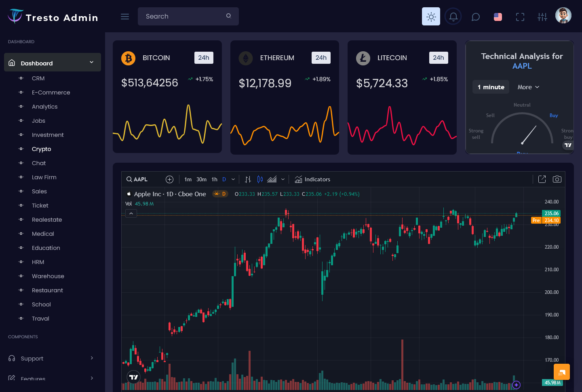Open the user avatar profile menu
The width and height of the screenshot is (582, 392).
(x=563, y=16)
